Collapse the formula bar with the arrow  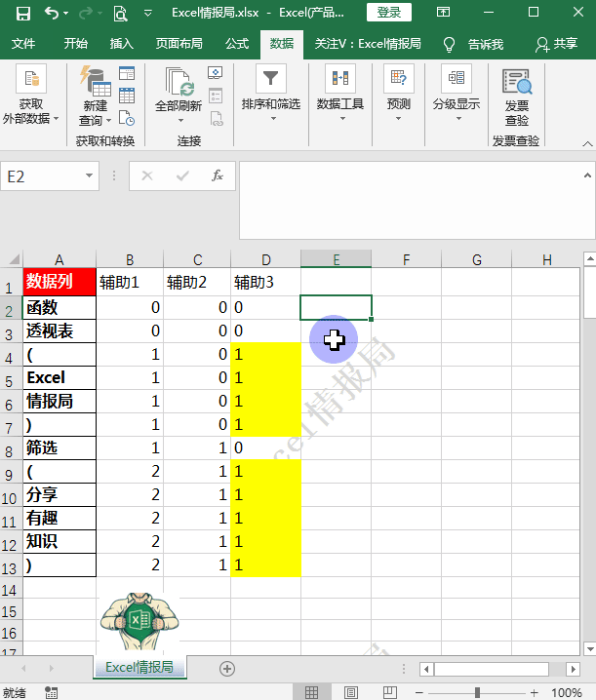coord(587,175)
